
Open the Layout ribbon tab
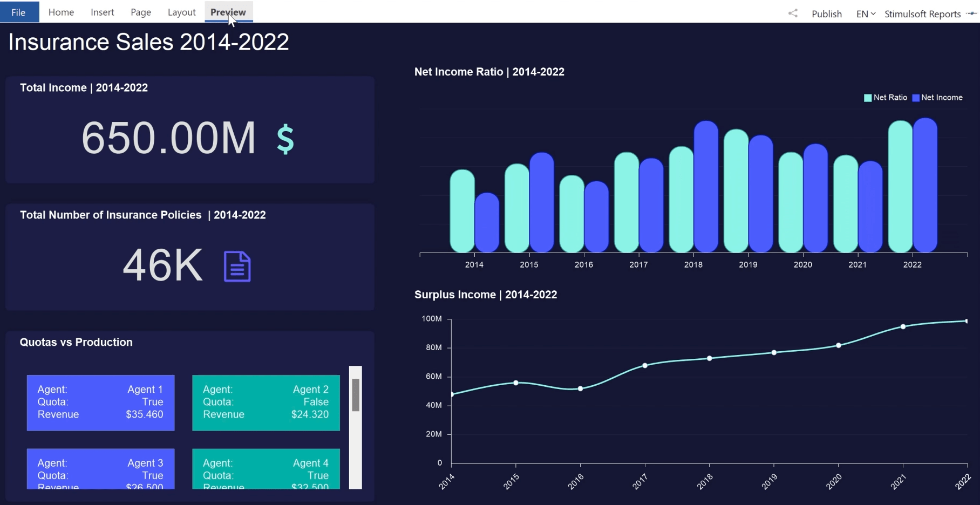point(181,12)
